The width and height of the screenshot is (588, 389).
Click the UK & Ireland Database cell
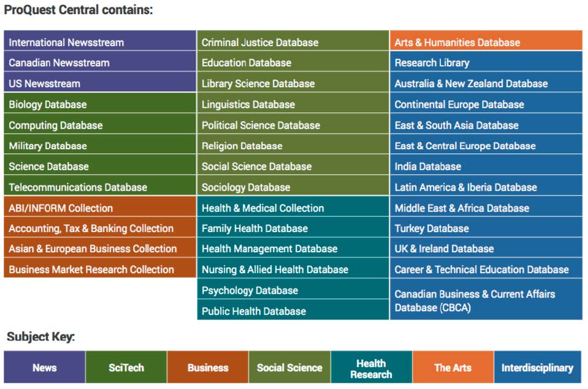tap(486, 248)
